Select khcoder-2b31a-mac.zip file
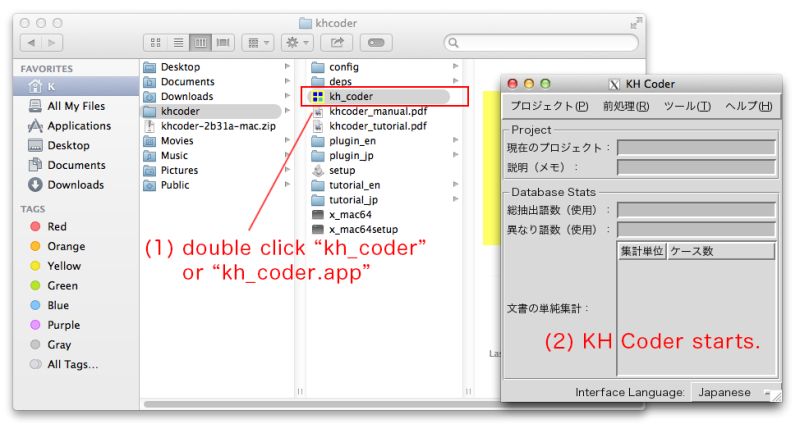 point(218,126)
